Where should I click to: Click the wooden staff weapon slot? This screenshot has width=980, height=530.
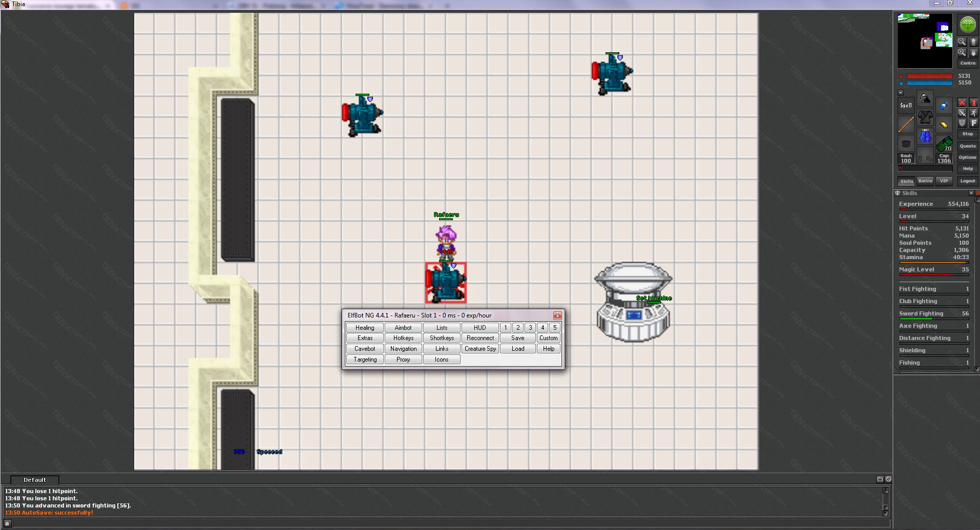pos(906,124)
